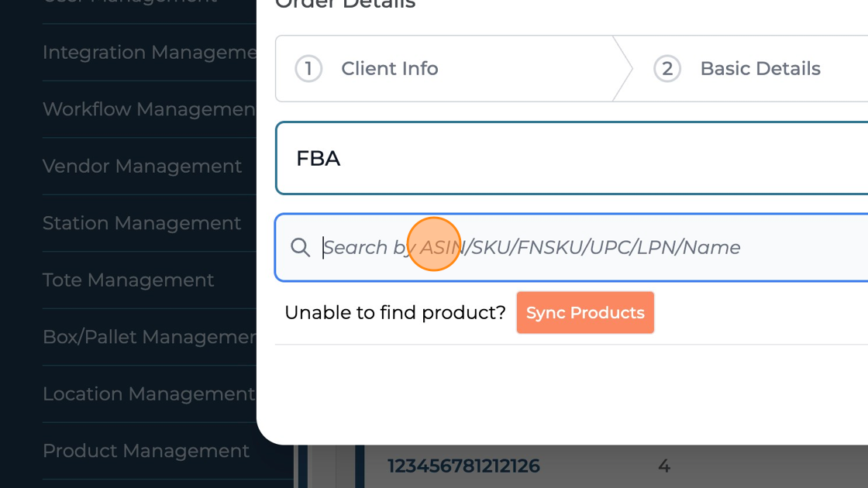This screenshot has height=488, width=868.
Task: Click the search magnifier icon
Action: pyautogui.click(x=300, y=247)
